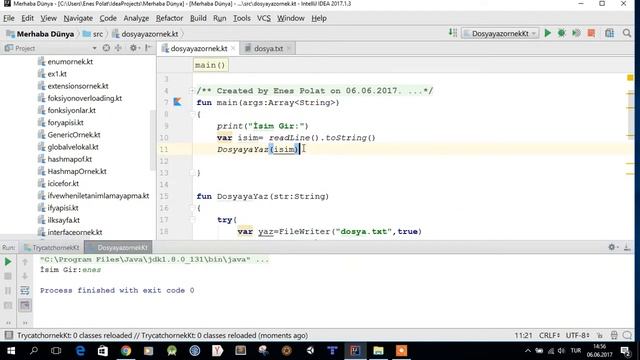Open Google Chrome from the taskbar
640x360 pixels.
point(126,351)
